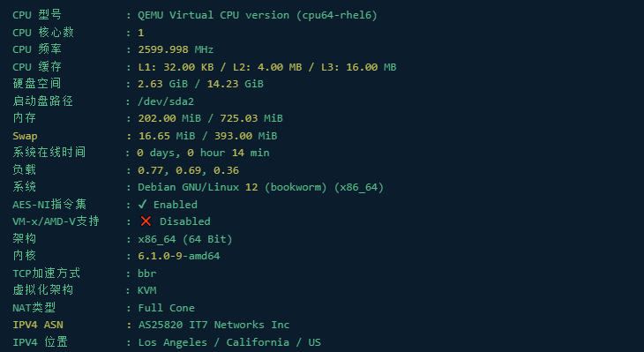Click the Full Cone NAT type value
This screenshot has height=352, width=644.
coord(167,308)
